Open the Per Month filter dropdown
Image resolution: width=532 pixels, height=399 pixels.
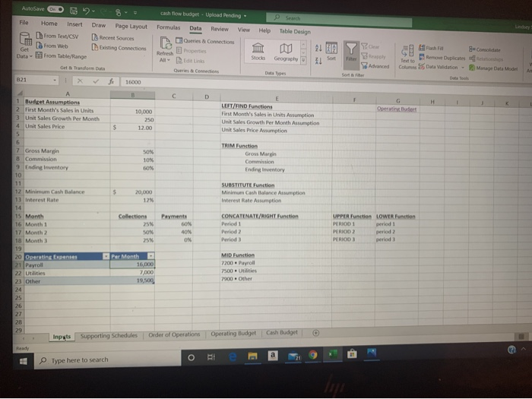[x=150, y=256]
